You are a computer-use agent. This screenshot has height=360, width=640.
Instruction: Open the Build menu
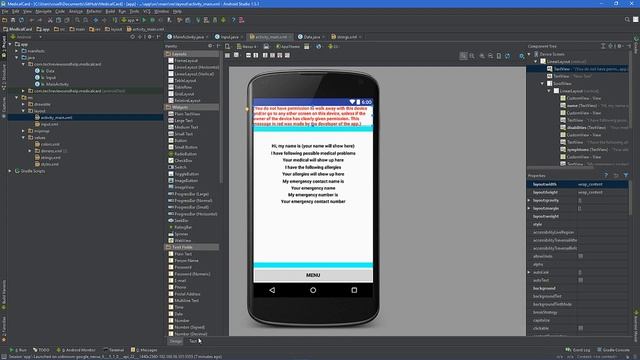coord(110,11)
